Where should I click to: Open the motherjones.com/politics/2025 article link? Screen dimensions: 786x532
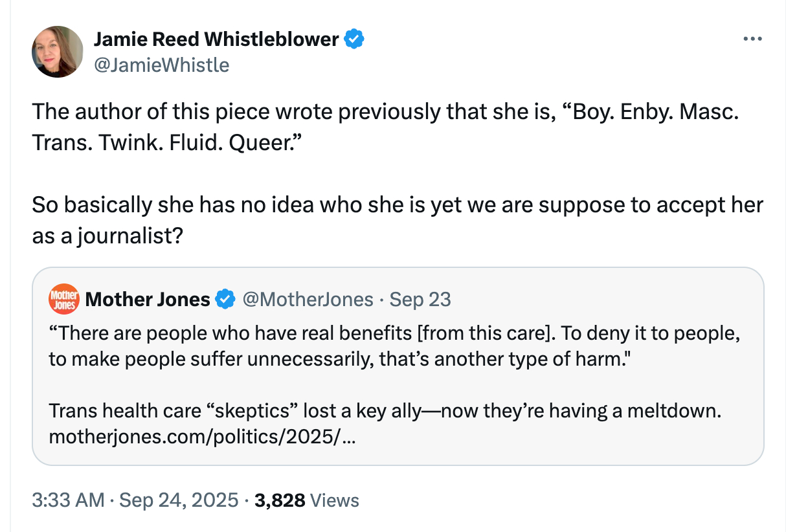click(x=202, y=438)
